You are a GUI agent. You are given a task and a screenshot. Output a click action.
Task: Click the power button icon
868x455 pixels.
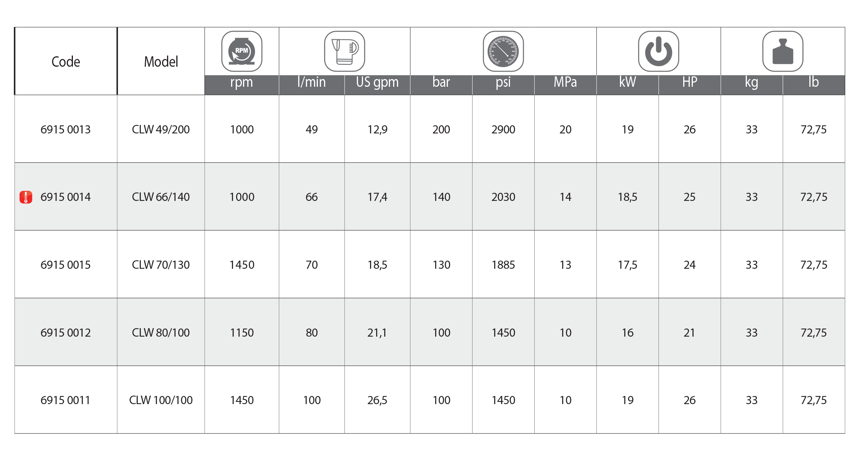click(659, 51)
